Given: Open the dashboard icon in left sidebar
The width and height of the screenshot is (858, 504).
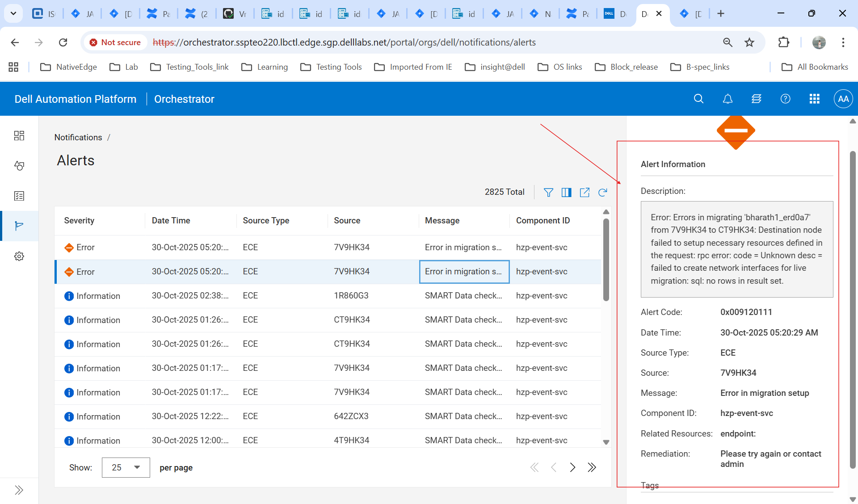Looking at the screenshot, I should click(19, 135).
